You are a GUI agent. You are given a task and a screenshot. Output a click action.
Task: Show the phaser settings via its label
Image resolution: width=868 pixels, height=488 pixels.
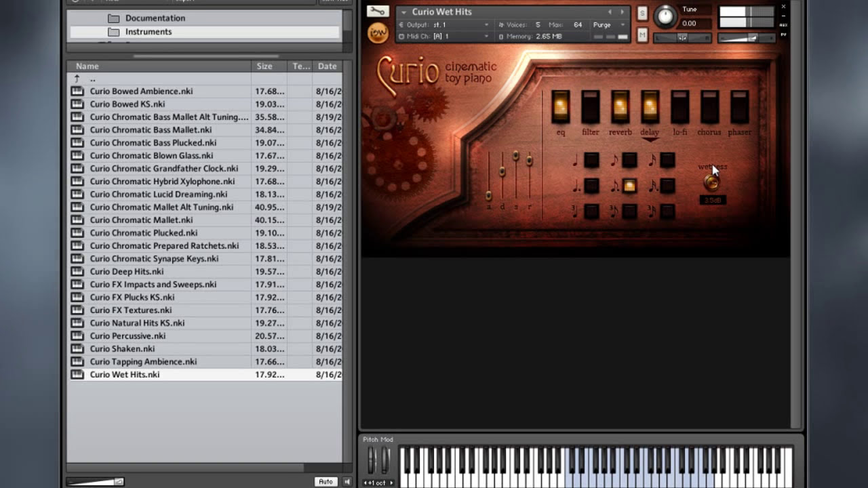point(739,132)
